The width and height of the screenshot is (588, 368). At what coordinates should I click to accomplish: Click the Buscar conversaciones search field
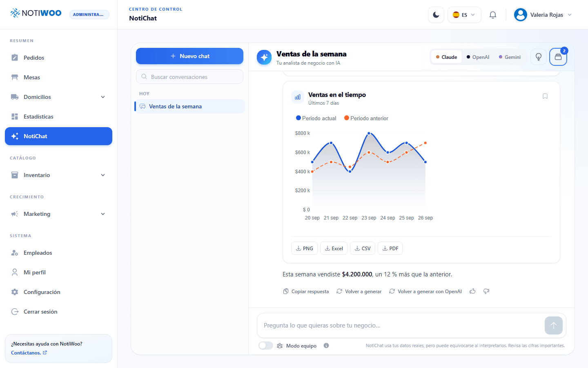point(189,76)
